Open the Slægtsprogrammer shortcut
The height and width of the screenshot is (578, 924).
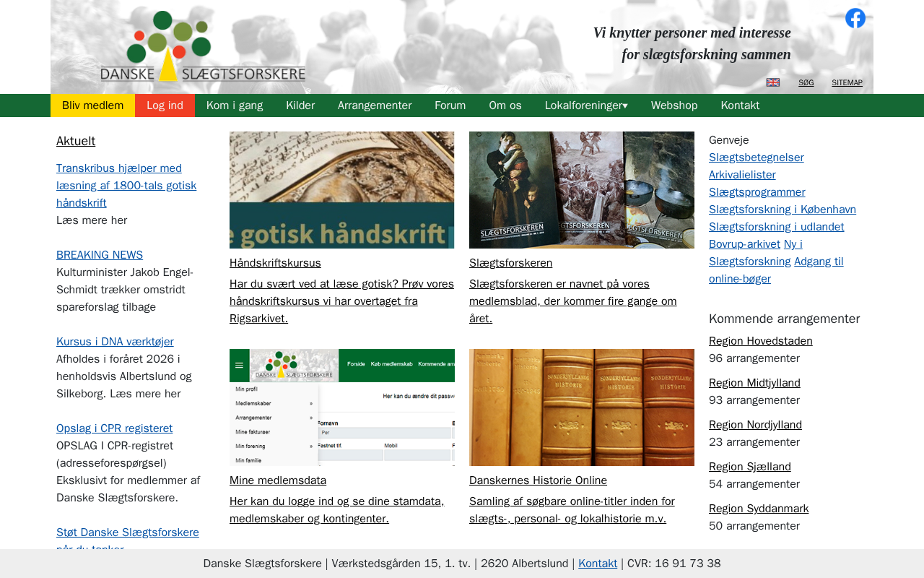(x=757, y=192)
